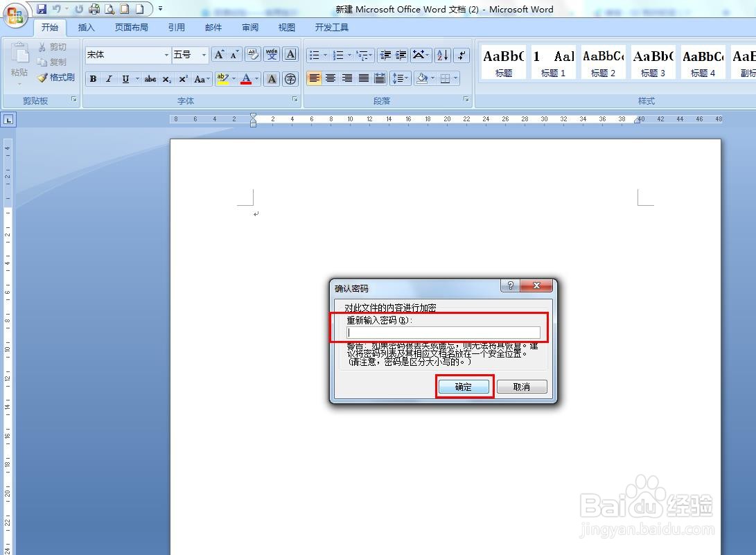Click 取消 in password dialog
Screen dimensions: 756x555
tap(522, 387)
